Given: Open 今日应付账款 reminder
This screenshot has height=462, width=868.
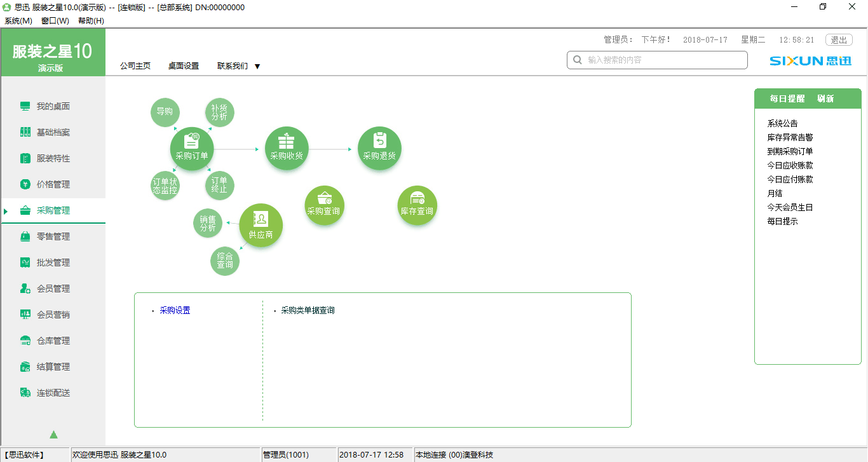Looking at the screenshot, I should point(790,179).
